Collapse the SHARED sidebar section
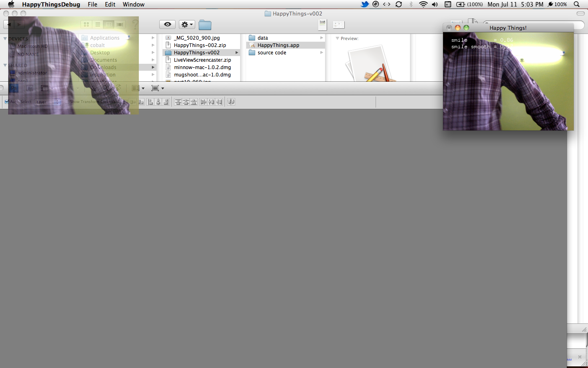The width and height of the screenshot is (588, 368). [x=5, y=65]
